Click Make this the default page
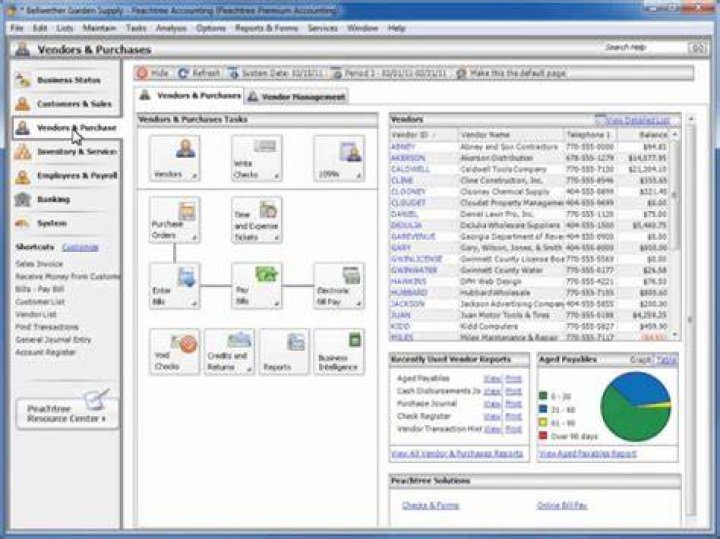This screenshot has height=539, width=720. pos(511,73)
